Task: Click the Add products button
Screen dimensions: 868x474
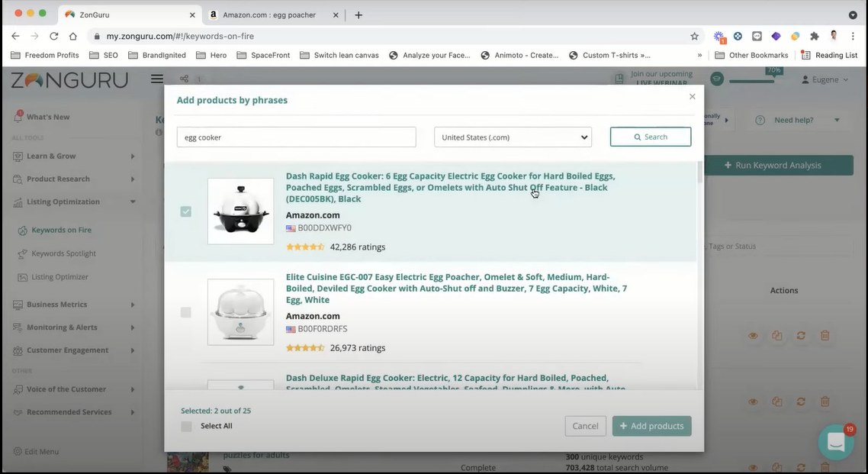Action: [x=651, y=426]
